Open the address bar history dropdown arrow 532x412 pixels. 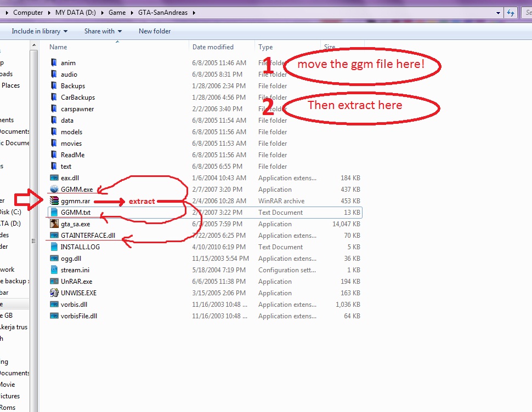[498, 12]
